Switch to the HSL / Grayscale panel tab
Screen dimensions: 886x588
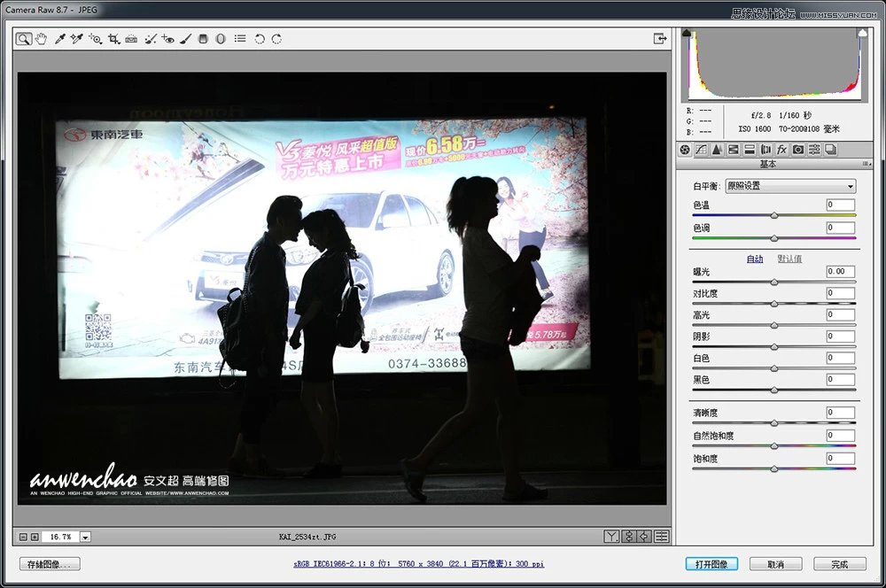[734, 150]
